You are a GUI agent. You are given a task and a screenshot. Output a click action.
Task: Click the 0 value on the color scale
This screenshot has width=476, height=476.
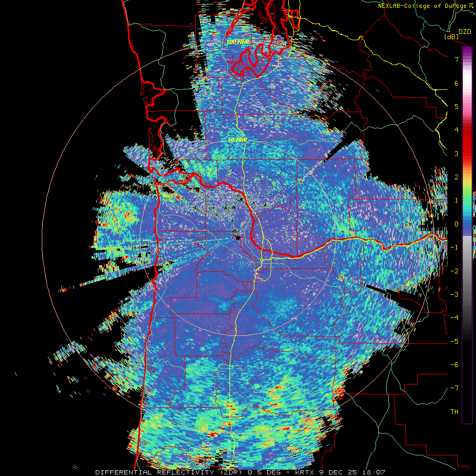tap(456, 224)
